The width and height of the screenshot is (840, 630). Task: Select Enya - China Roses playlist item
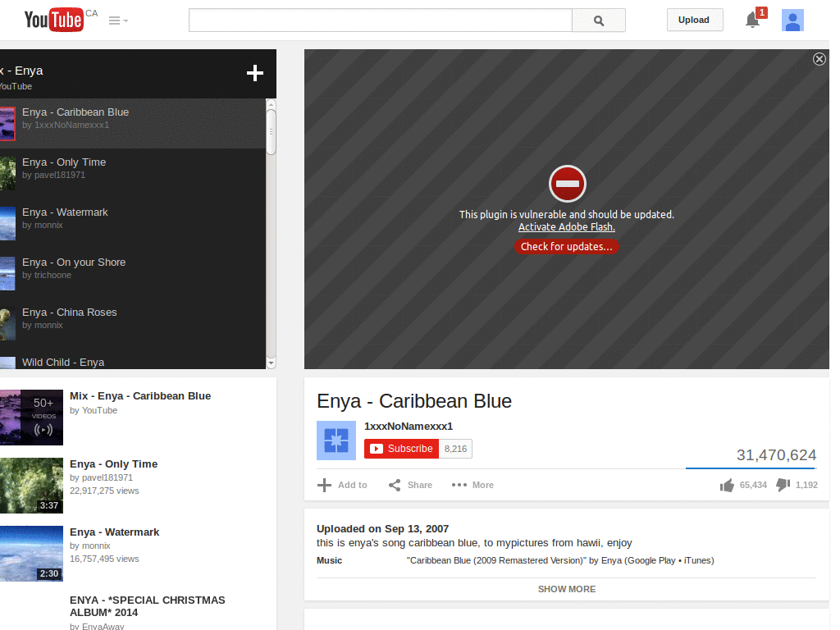pyautogui.click(x=132, y=323)
